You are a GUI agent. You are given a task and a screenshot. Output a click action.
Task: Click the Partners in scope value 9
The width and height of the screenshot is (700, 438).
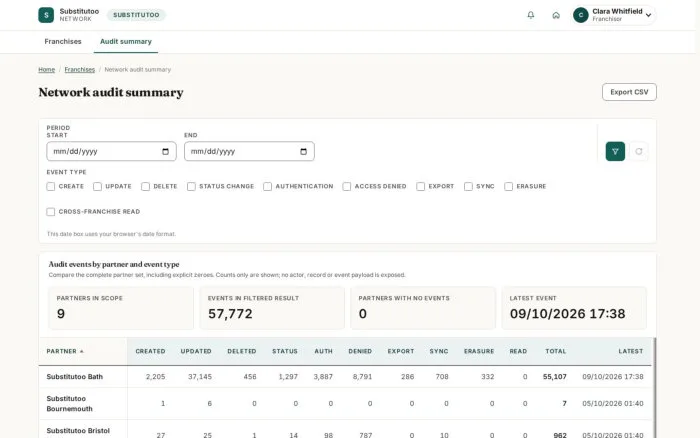61,314
